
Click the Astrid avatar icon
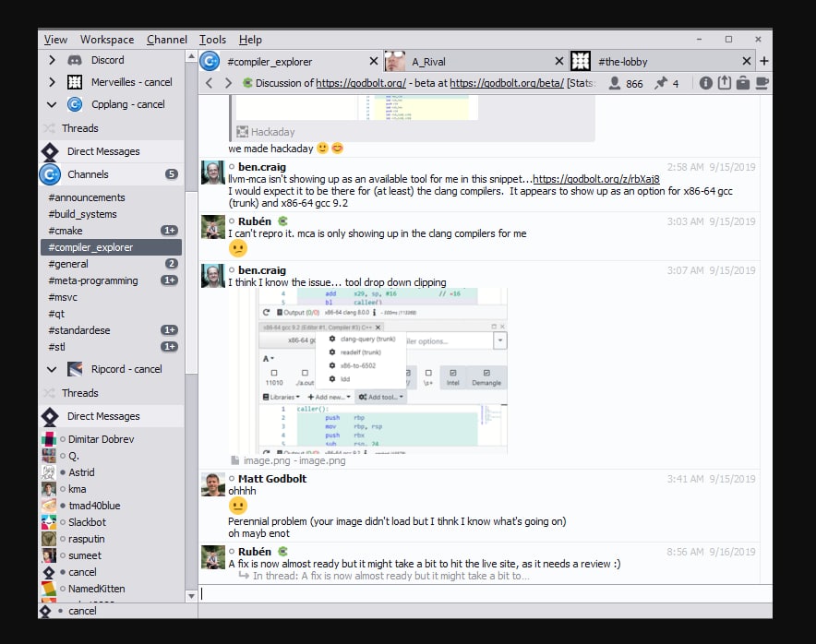click(48, 472)
